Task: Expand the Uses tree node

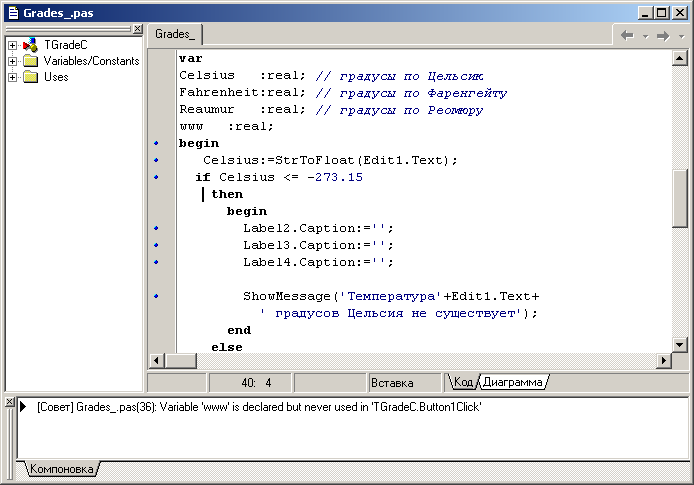Action: click(12, 76)
